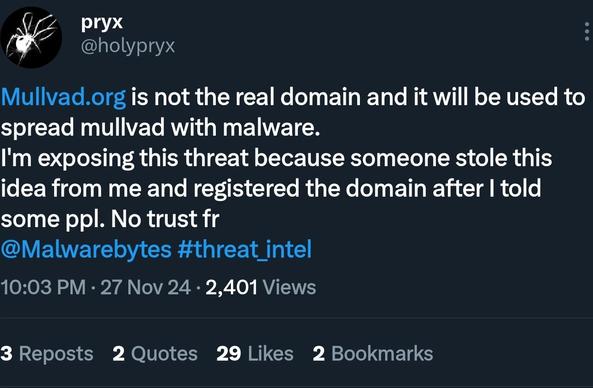Click the #threat_intel hashtag
The height and width of the screenshot is (388, 593).
pos(244,249)
